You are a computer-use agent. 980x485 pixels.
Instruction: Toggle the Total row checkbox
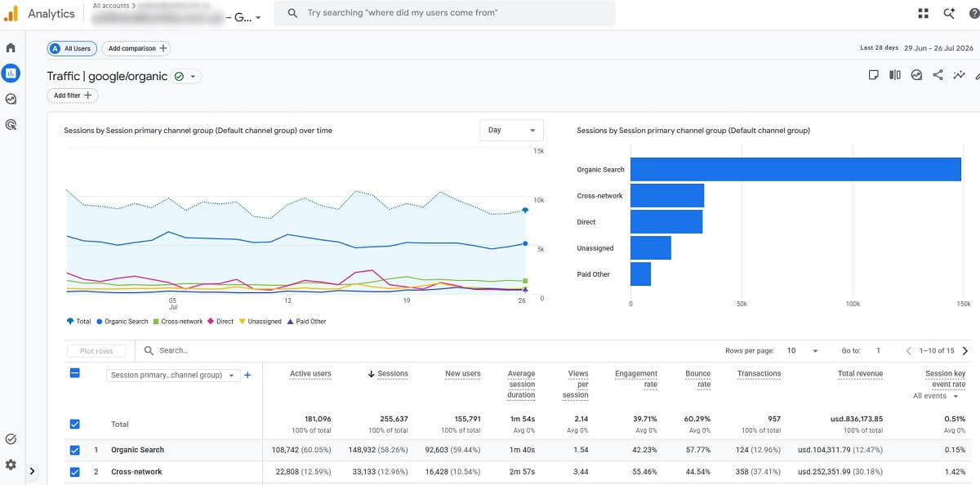pos(74,425)
